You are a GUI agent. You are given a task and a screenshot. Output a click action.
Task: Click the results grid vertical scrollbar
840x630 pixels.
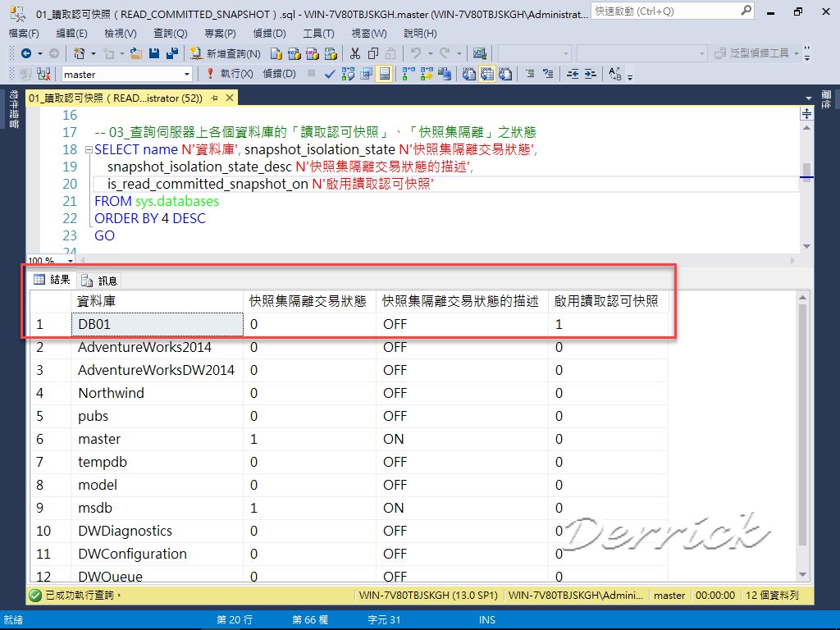pyautogui.click(x=802, y=425)
